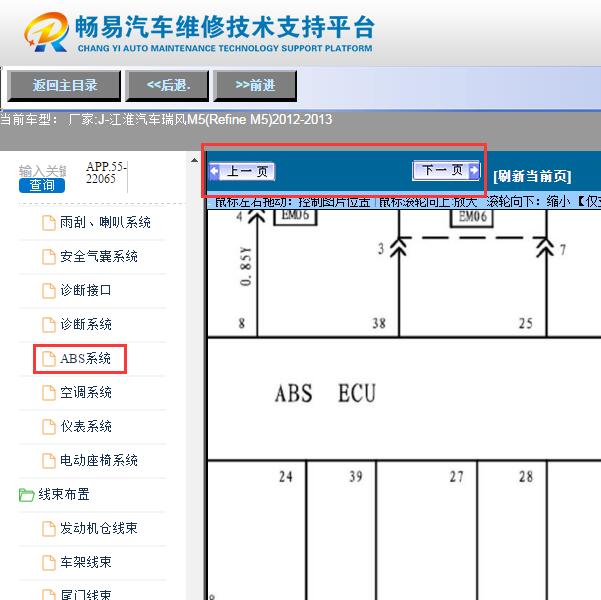The width and height of the screenshot is (601, 600).
Task: Open 空调系统 tree entry
Action: [x=85, y=393]
